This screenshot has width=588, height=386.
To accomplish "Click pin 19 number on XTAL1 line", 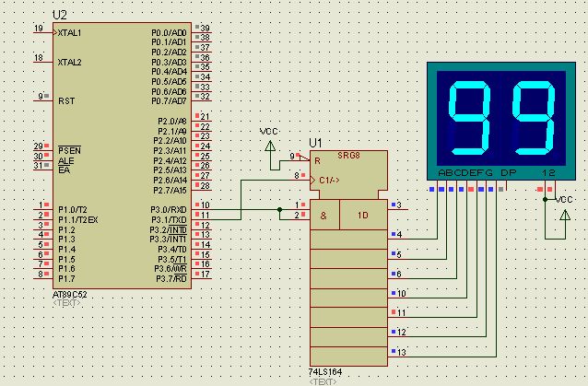I will 39,29.
